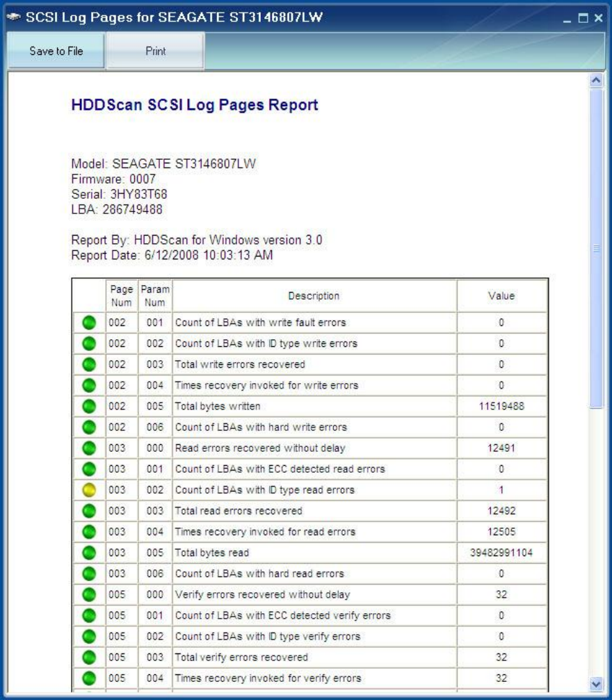
Task: Click Count of LBAs with hard read errors
Action: (259, 573)
